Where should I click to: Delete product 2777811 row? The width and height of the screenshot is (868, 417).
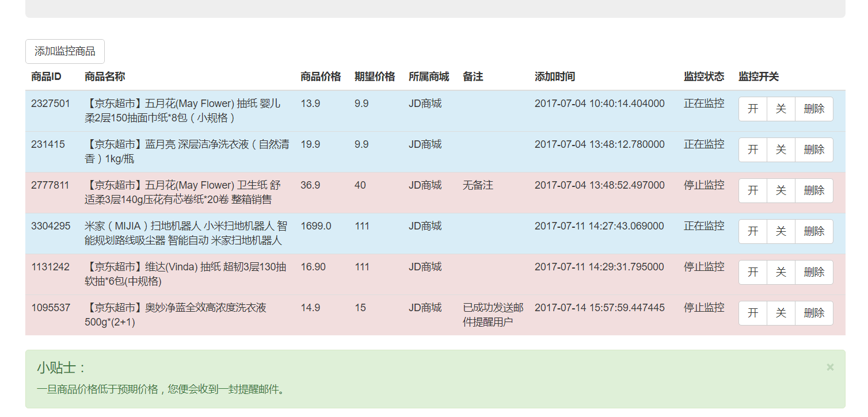tap(814, 190)
